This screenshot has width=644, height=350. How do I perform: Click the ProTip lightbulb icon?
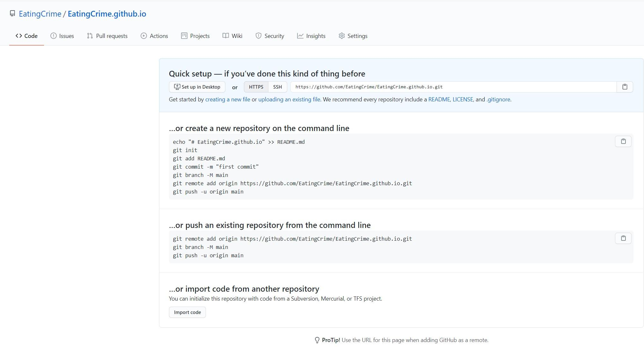317,340
